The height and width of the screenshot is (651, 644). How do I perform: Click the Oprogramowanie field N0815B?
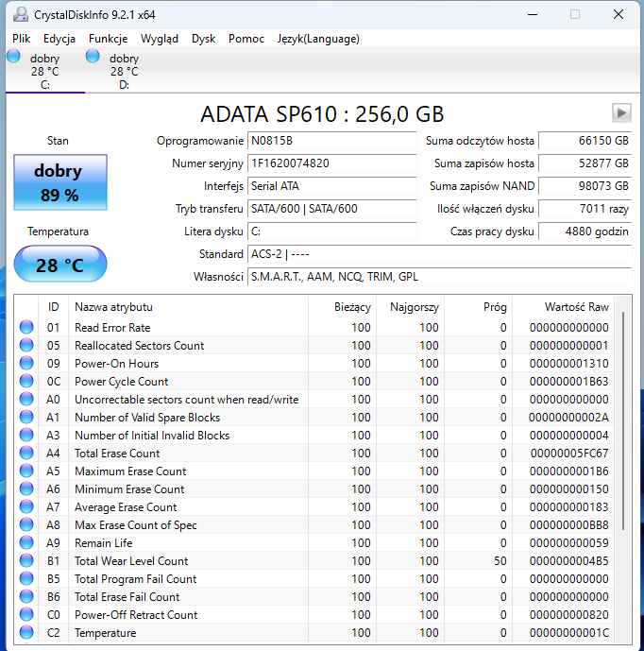[x=332, y=141]
